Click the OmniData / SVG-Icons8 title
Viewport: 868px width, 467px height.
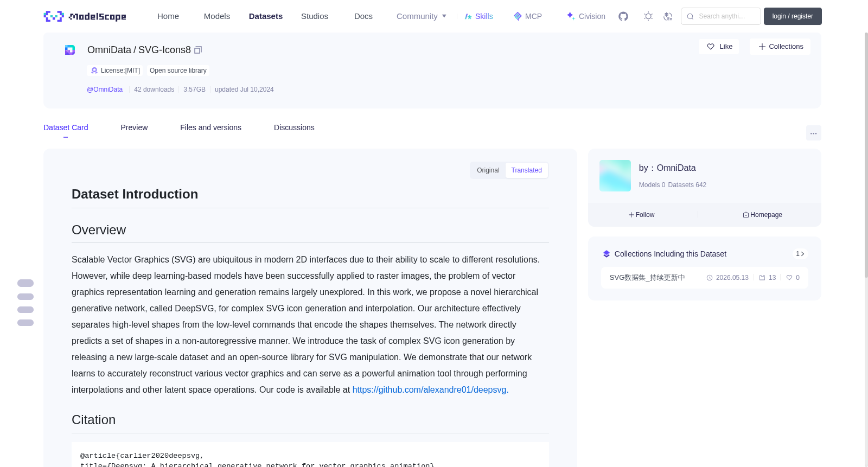click(x=139, y=50)
